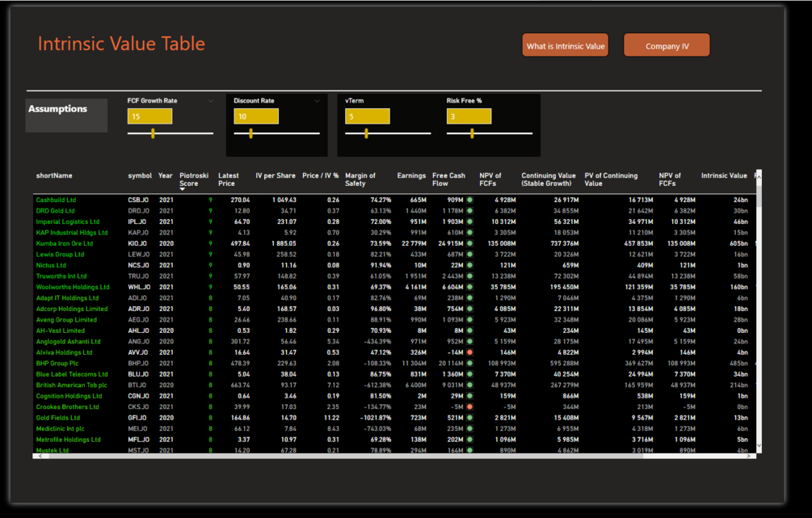Click the green indicator in Aveng Group row
Image resolution: width=812 pixels, height=518 pixels.
tap(469, 319)
